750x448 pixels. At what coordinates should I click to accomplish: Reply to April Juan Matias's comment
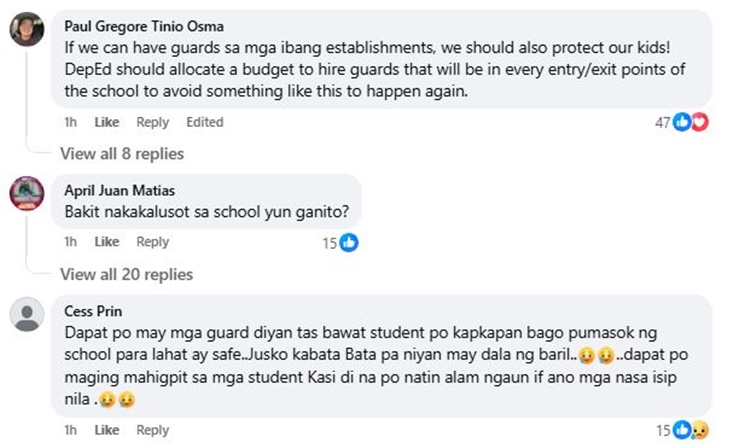[153, 242]
